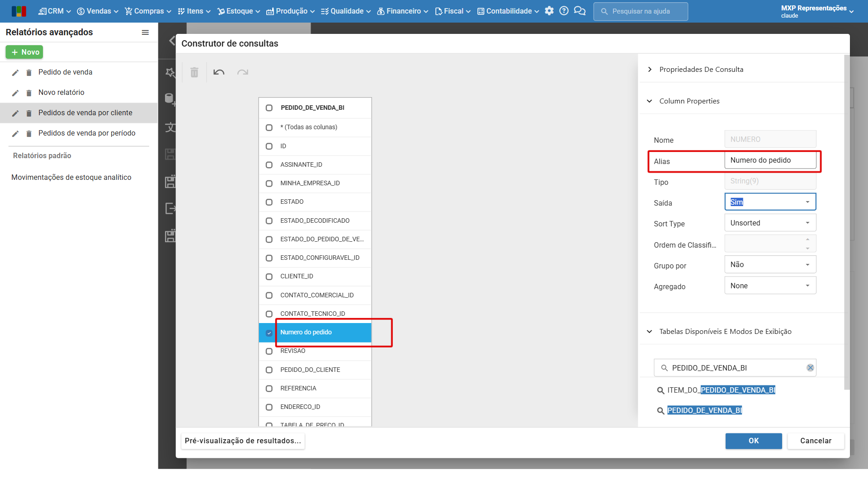Check the ESTADO column checkbox

(269, 202)
